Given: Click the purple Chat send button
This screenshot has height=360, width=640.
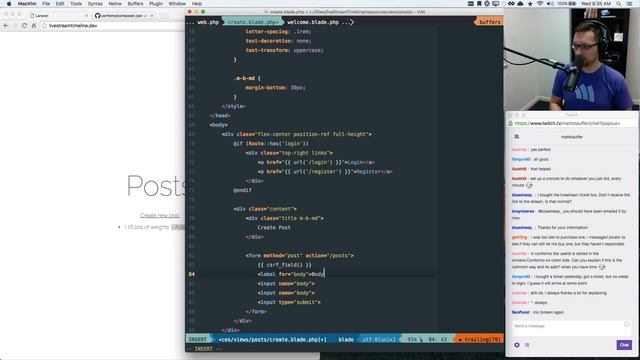Looking at the screenshot, I should (x=624, y=345).
